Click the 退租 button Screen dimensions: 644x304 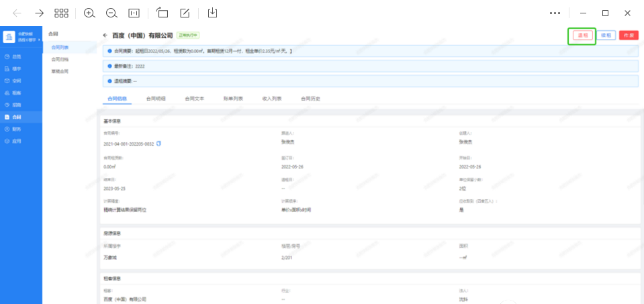point(582,35)
